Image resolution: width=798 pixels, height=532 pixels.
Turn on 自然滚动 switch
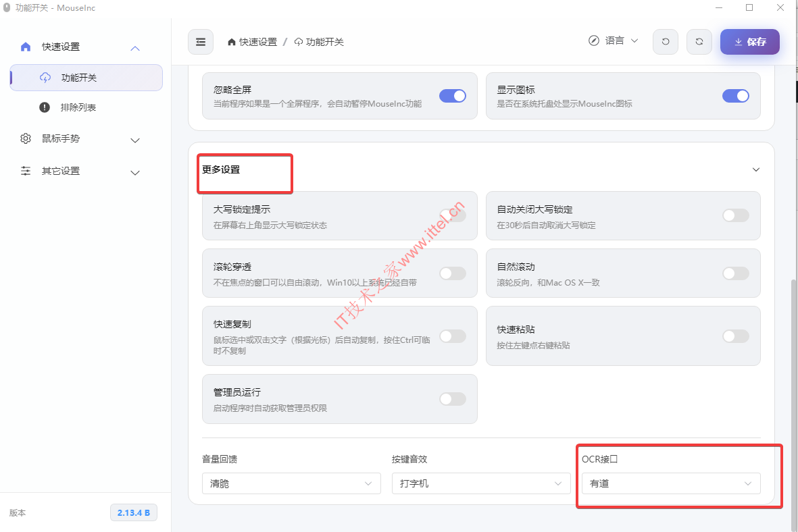pos(735,273)
